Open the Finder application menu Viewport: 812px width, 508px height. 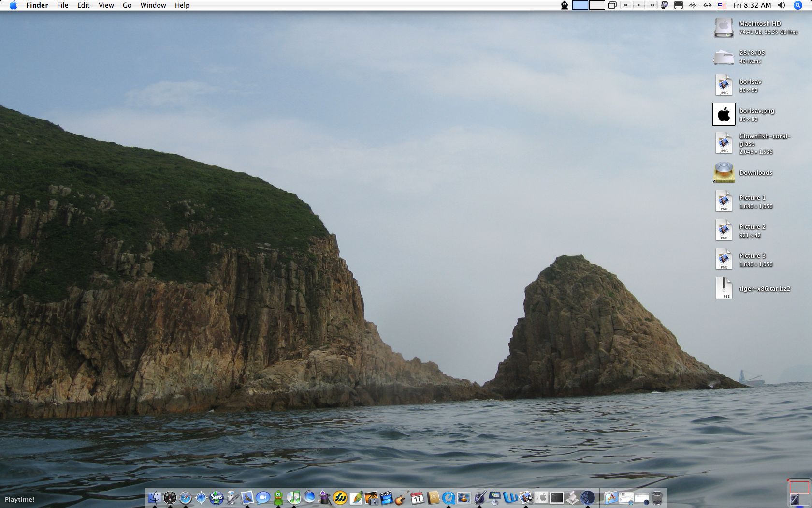37,5
